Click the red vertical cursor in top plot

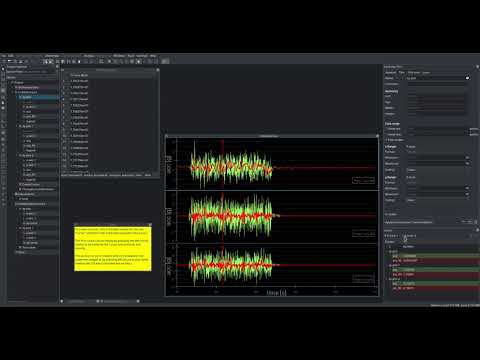click(x=222, y=164)
